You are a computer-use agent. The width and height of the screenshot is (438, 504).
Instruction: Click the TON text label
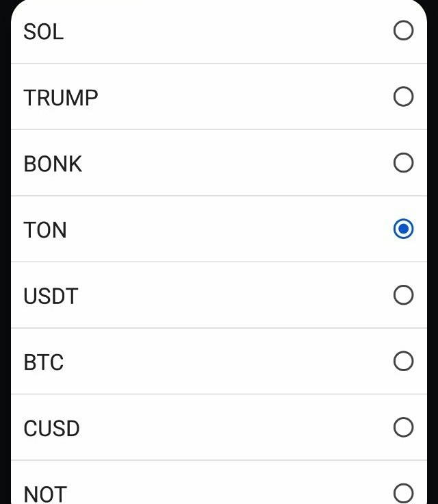[45, 230]
